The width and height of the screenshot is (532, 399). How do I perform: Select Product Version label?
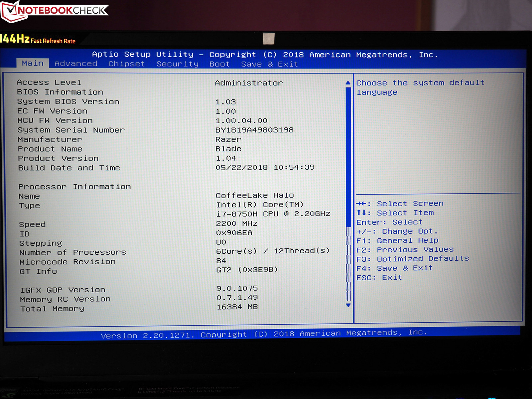58,158
